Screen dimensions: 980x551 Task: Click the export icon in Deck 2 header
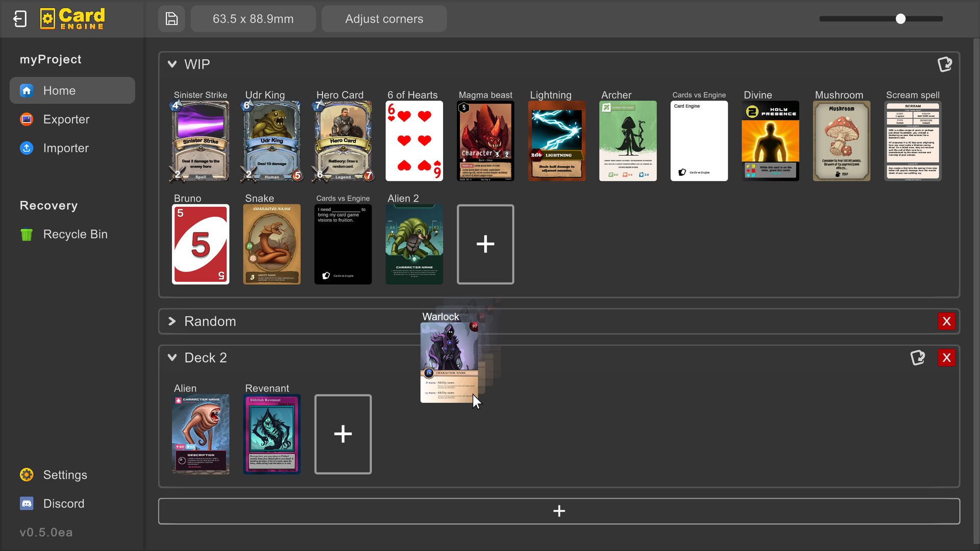918,357
